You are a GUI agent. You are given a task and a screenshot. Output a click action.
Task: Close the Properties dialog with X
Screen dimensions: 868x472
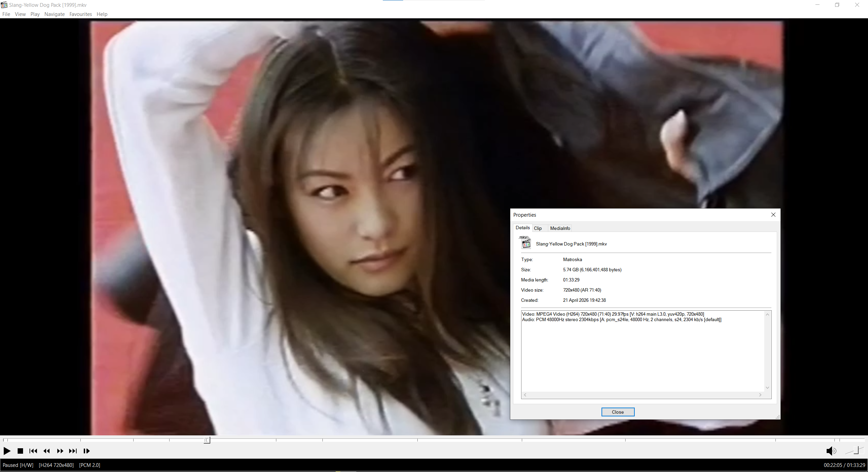click(x=773, y=215)
